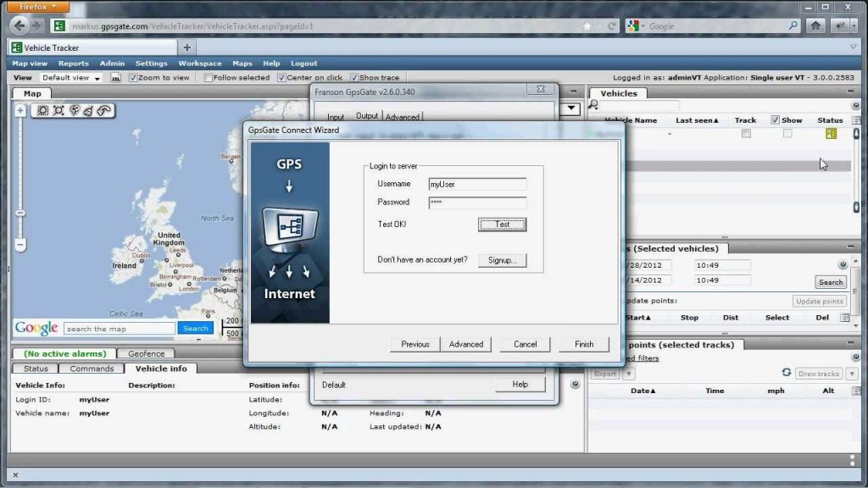Open the Settings menu

tap(151, 64)
